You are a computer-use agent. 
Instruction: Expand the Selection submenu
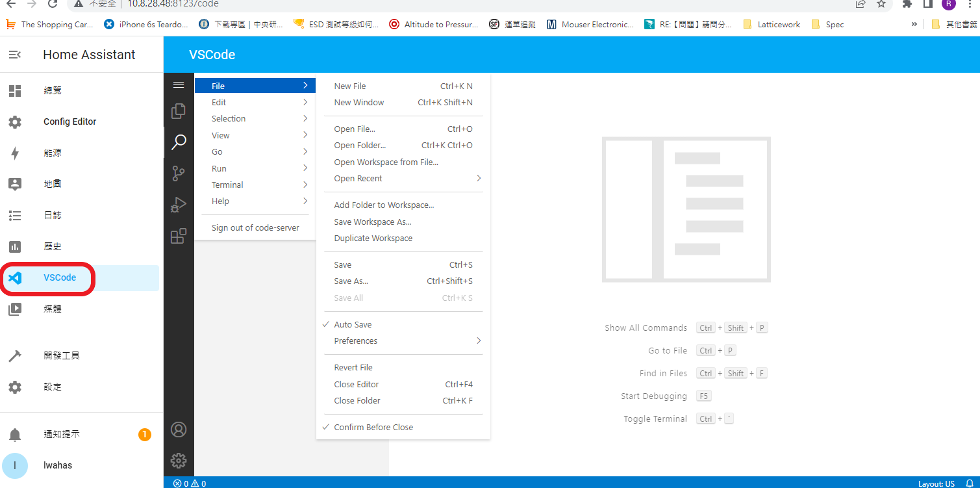255,118
